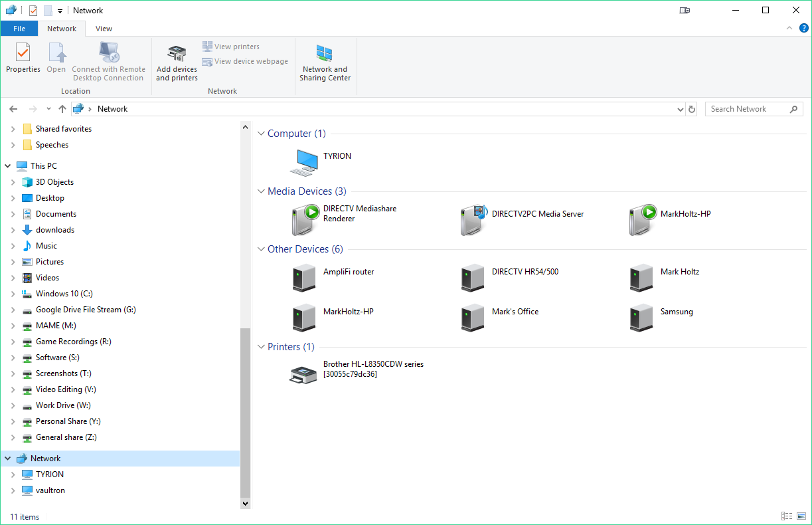Collapse the Printers group
Viewport: 812px width, 525px height.
[x=261, y=347]
